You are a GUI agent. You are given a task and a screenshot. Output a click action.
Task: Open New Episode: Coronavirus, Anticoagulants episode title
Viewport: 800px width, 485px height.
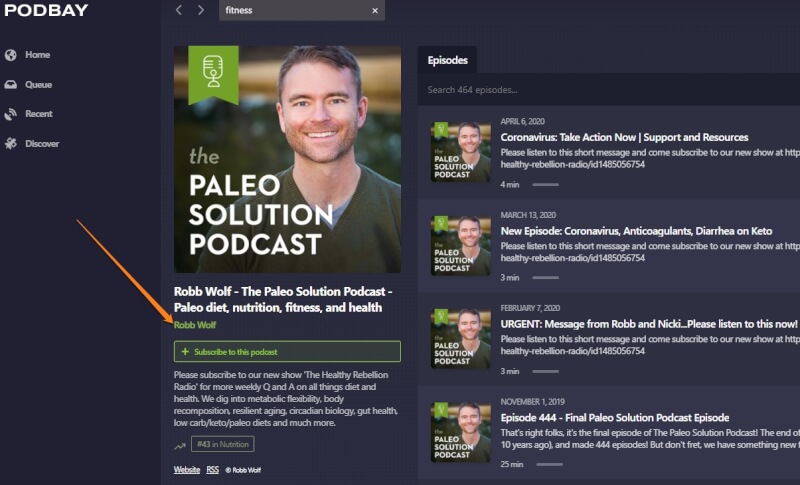click(x=636, y=231)
